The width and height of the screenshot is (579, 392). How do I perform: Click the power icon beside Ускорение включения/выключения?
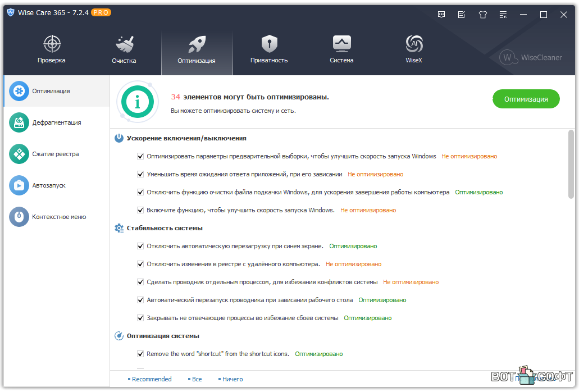(119, 138)
